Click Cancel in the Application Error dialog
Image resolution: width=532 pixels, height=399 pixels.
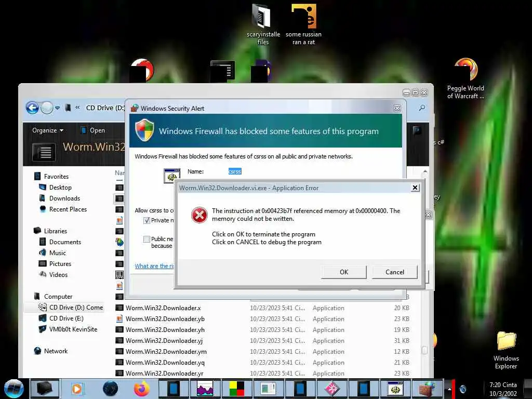395,272
